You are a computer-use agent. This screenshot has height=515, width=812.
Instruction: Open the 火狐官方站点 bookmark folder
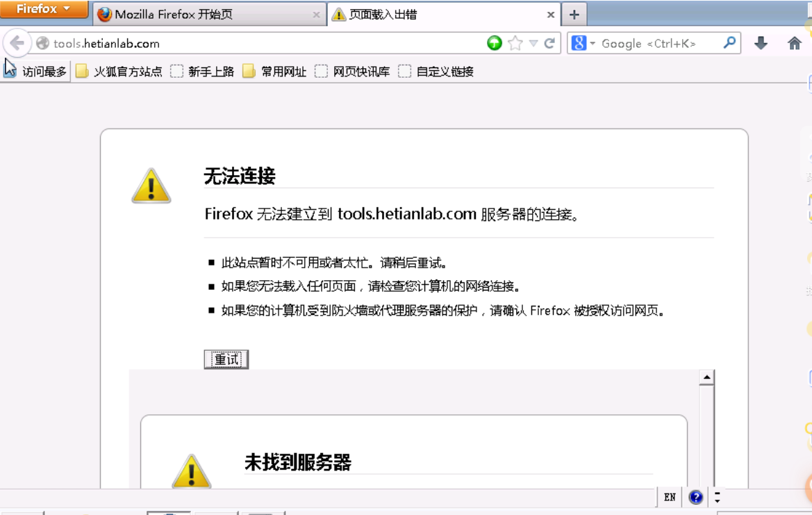coord(119,72)
